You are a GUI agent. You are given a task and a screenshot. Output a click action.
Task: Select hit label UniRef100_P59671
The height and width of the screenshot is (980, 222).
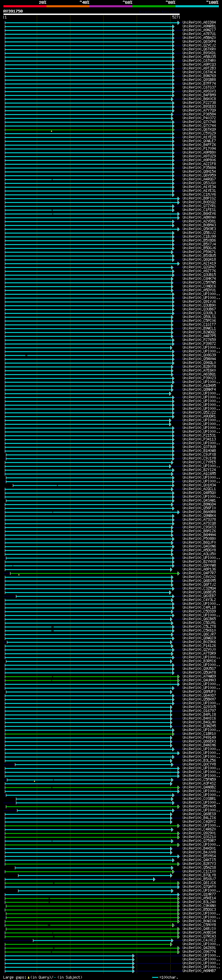(x=199, y=252)
